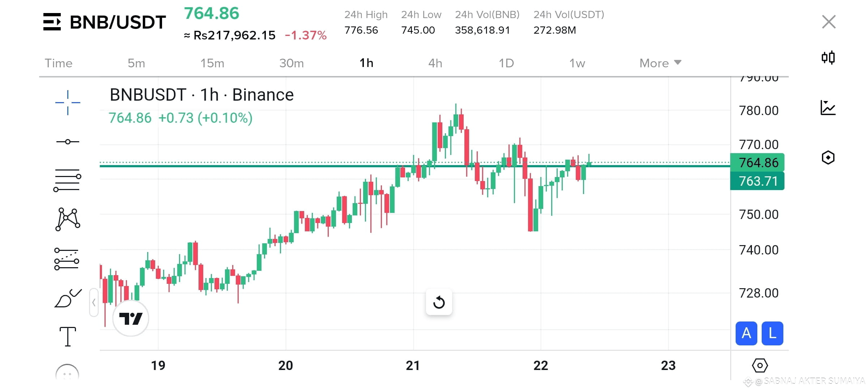Screen dimensions: 868x391
Task: Select the horizontal line drawing tool
Action: (x=68, y=142)
